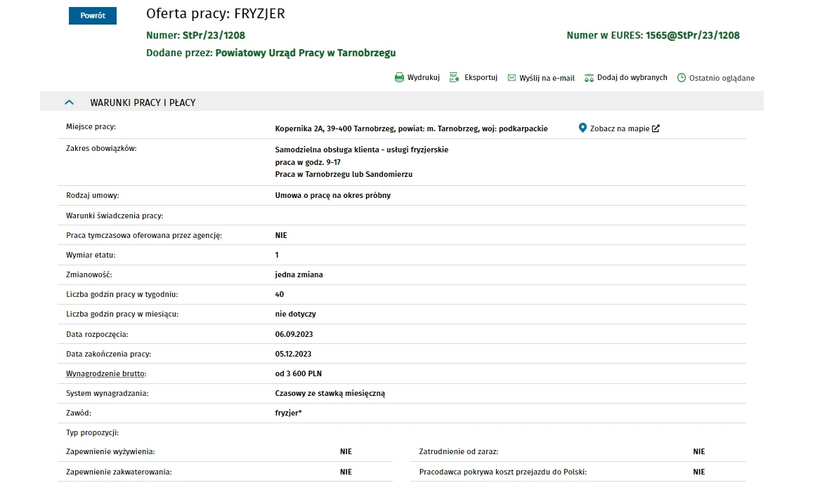
Task: Click the weekly hours value 40
Action: [x=280, y=294]
